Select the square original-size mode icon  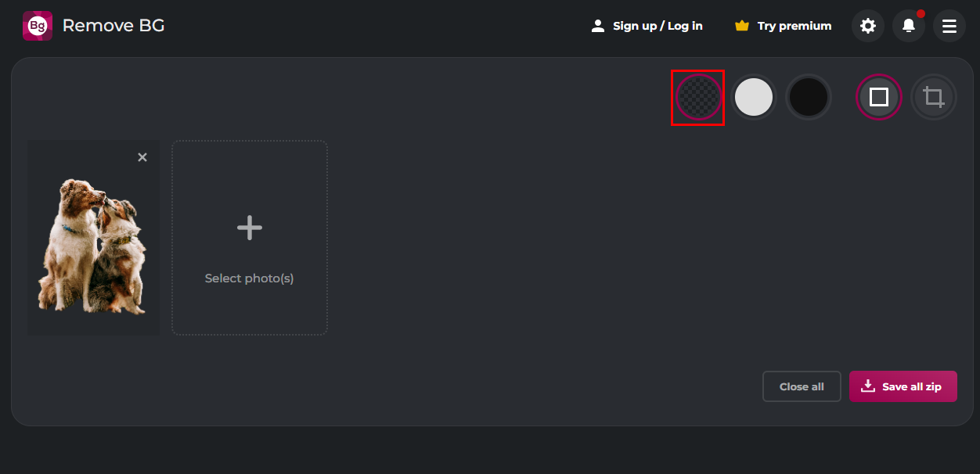[879, 97]
